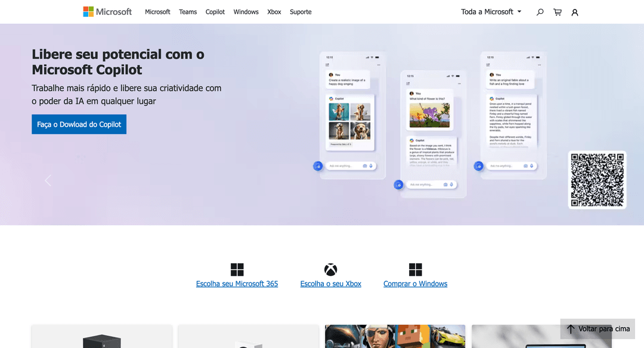
Task: Open the Suporte menu item
Action: point(301,12)
